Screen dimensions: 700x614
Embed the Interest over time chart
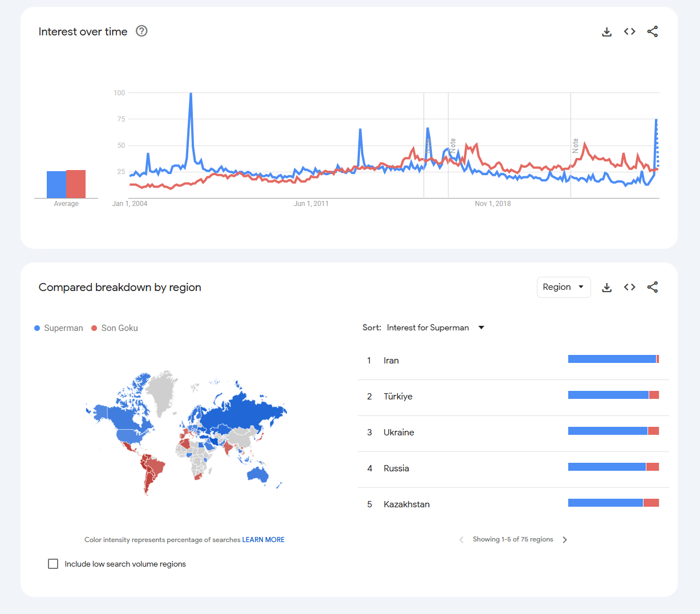pos(629,32)
